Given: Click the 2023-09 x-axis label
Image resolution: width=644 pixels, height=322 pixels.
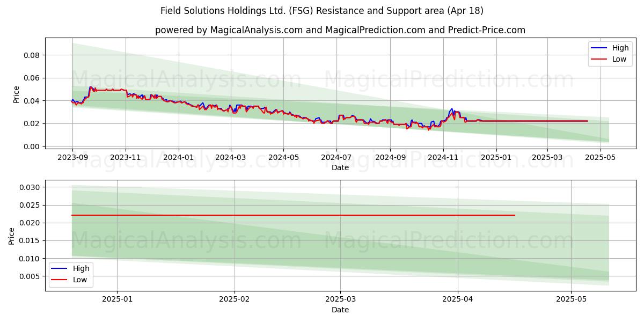Looking at the screenshot, I should (x=72, y=157).
